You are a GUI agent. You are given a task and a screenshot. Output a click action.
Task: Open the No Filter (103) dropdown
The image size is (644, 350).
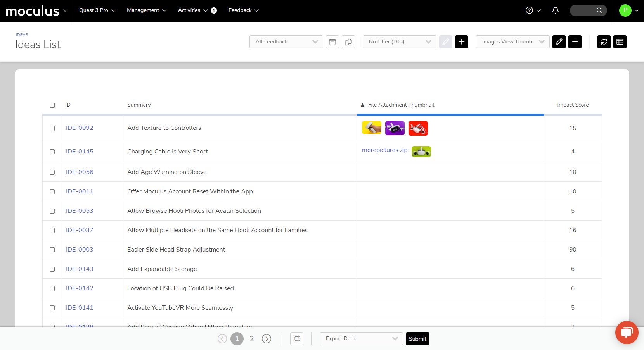point(399,42)
